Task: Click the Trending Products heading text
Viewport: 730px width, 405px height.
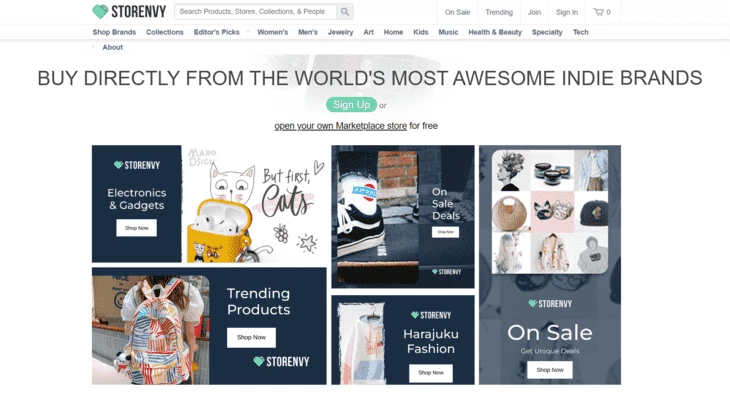Action: pyautogui.click(x=259, y=301)
